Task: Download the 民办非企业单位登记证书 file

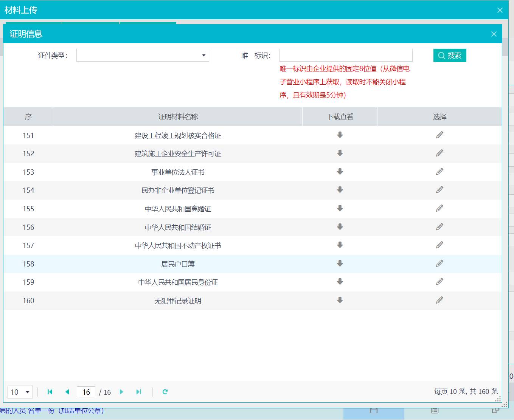Action: (340, 190)
